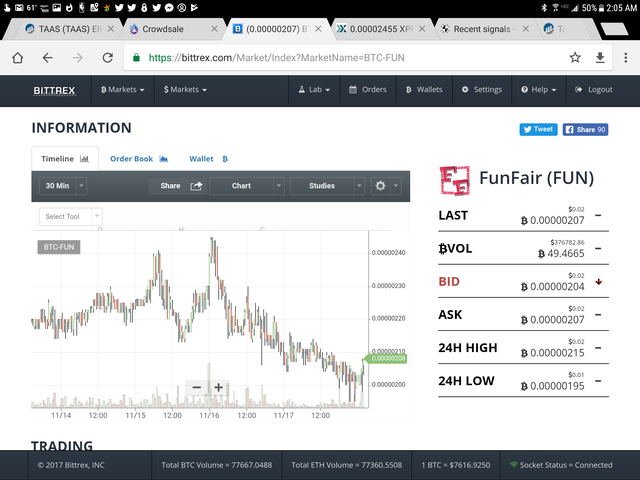Viewport: 640px width, 480px height.
Task: Tap the browser home icon
Action: pyautogui.click(x=18, y=58)
